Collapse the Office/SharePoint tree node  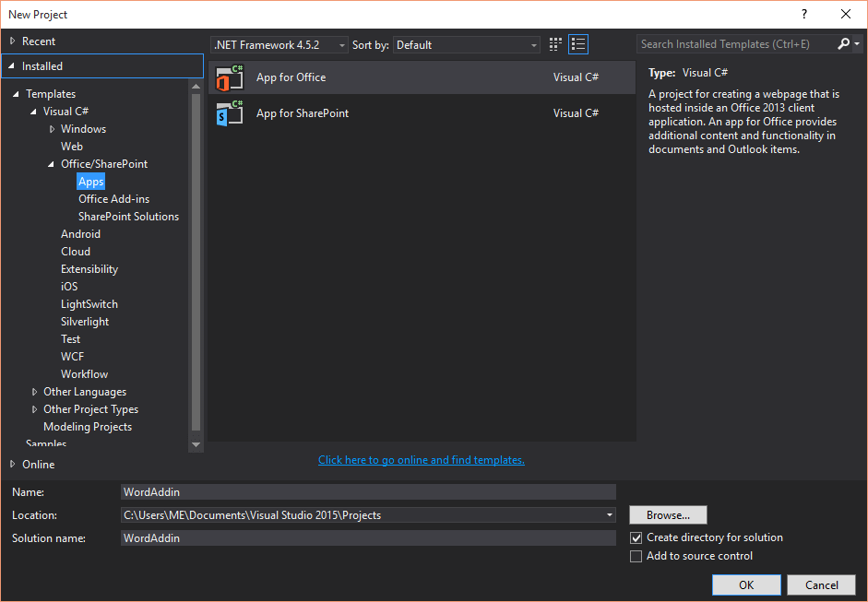[x=51, y=164]
